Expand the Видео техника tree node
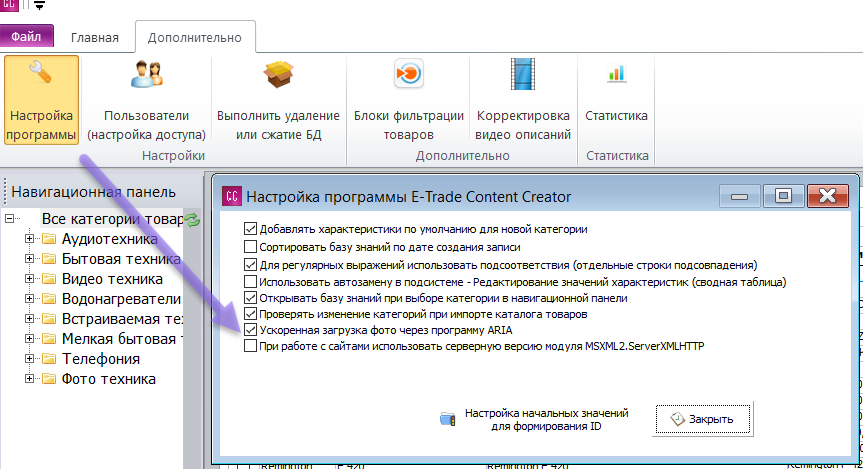The width and height of the screenshot is (863, 469). [29, 279]
